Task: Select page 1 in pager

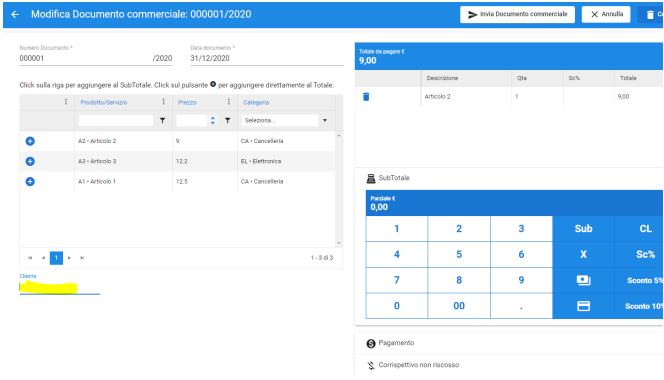Action: 56,258
